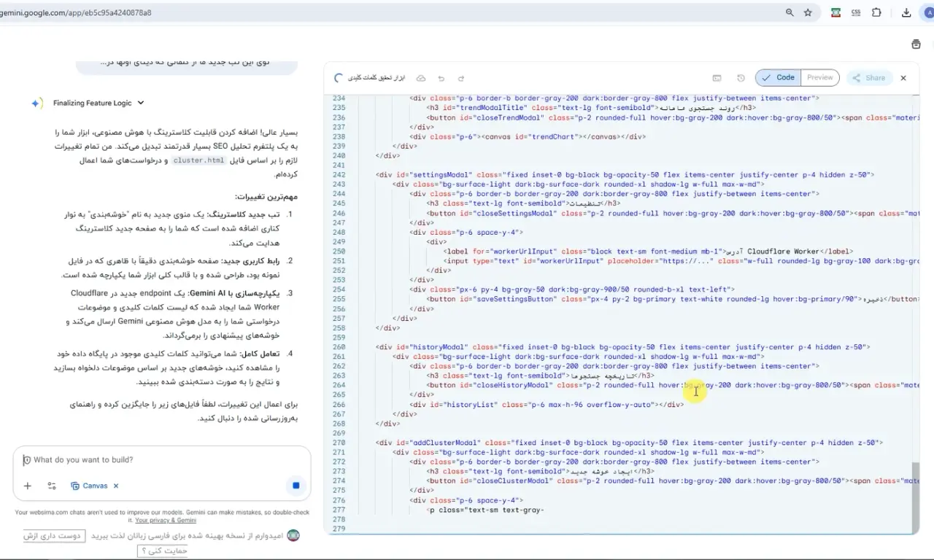Screen dimensions: 934x560
Task: Click the plus icon to add files
Action: point(28,486)
